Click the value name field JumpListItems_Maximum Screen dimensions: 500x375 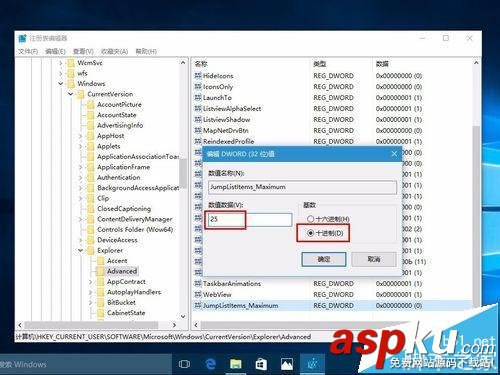click(x=302, y=187)
